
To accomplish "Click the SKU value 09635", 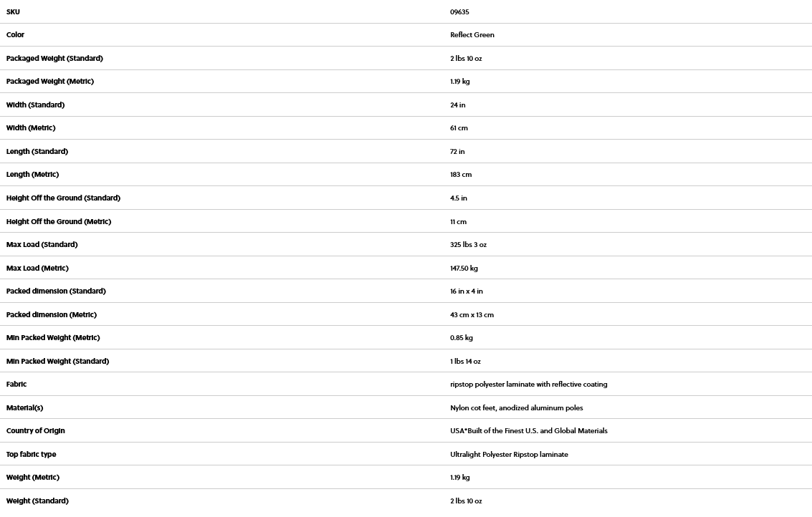I will (x=459, y=12).
